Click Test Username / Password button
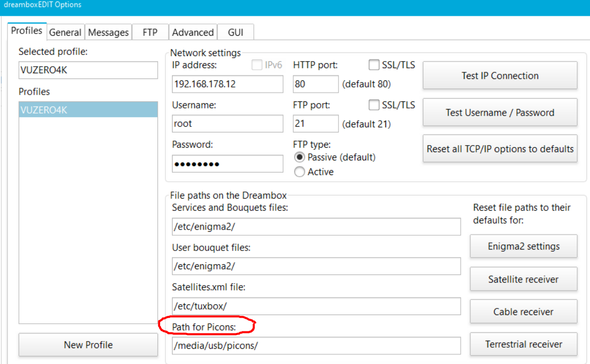 click(x=499, y=113)
